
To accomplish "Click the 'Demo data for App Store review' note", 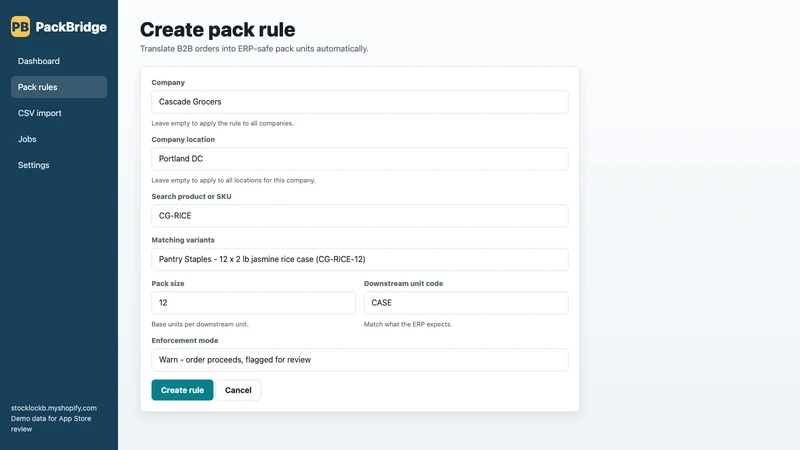I will [51, 424].
